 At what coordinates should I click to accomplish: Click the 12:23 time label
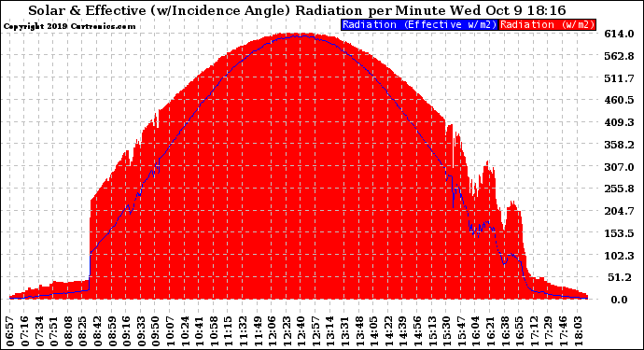pos(287,331)
